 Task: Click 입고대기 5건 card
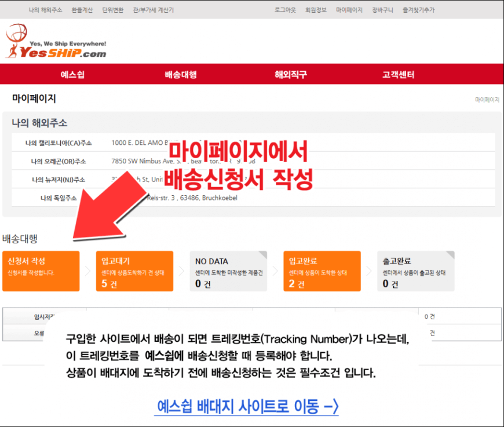[x=134, y=271]
